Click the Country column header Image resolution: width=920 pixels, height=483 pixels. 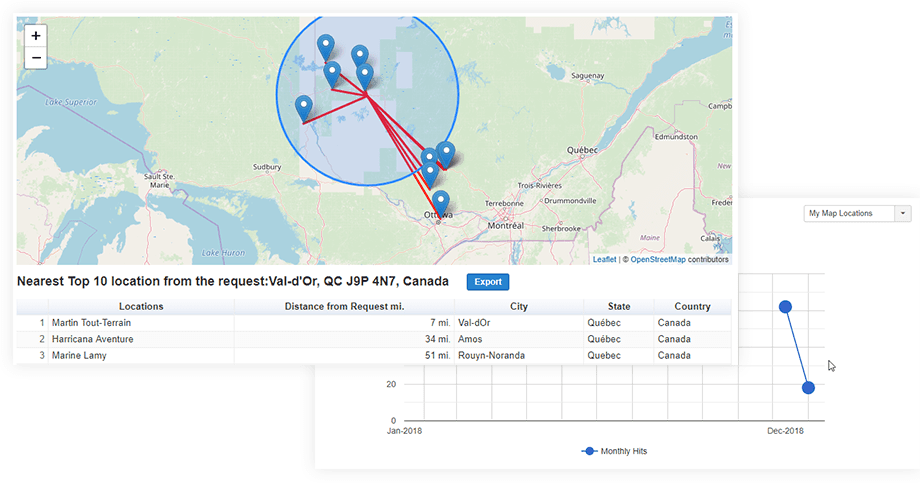pyautogui.click(x=692, y=306)
